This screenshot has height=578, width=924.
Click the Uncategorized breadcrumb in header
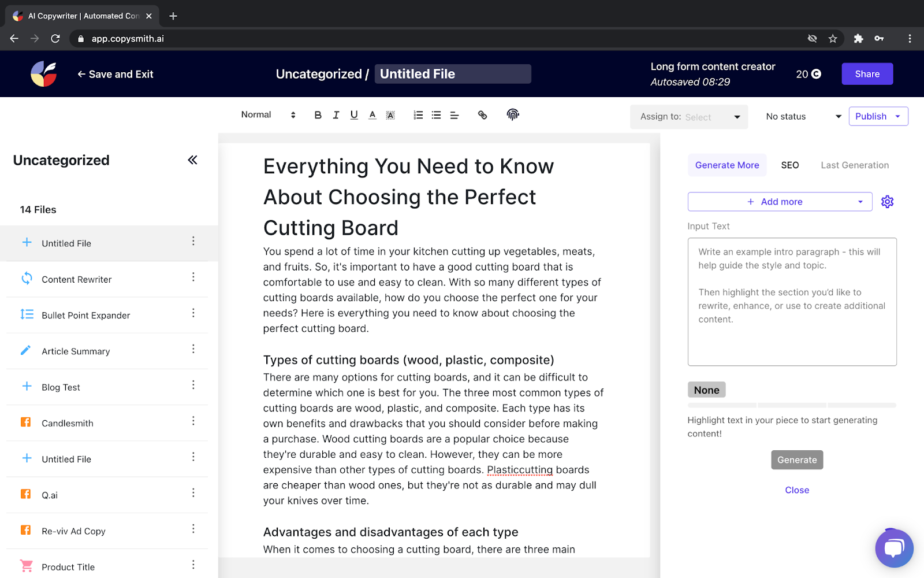click(x=319, y=74)
